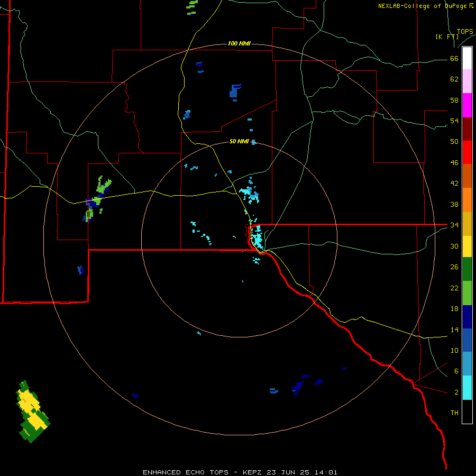Click the [K FT] units label
The image size is (476, 476).
point(447,36)
